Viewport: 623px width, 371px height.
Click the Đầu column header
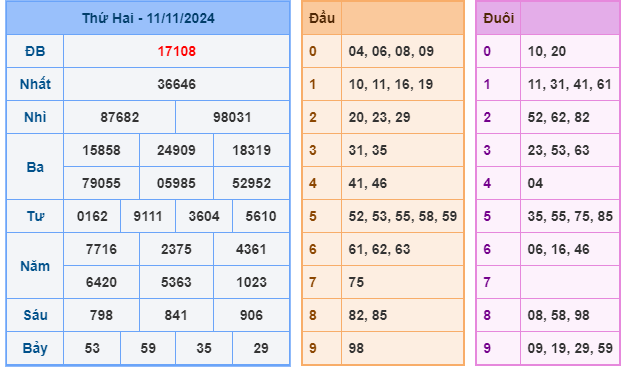click(322, 18)
